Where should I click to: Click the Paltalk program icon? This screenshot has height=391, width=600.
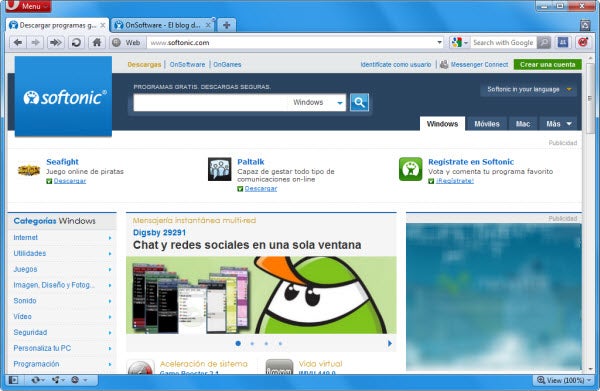(x=220, y=169)
